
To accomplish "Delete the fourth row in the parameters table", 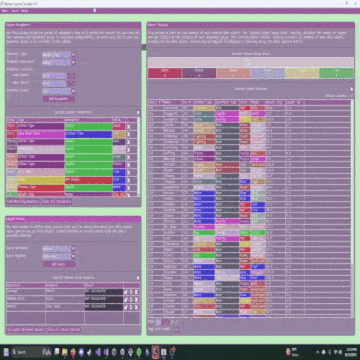I will tap(128, 150).
